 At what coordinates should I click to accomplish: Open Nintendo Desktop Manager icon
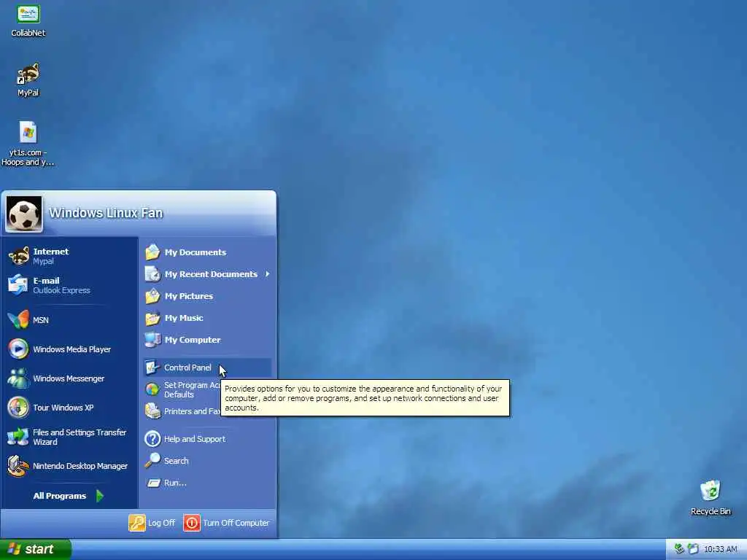pos(18,466)
